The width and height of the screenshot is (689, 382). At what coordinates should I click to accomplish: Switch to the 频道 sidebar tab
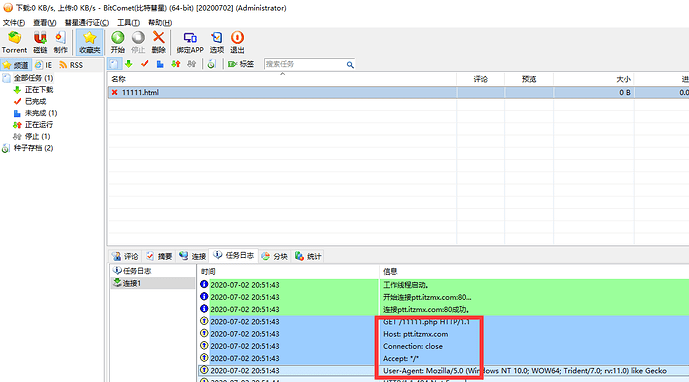click(x=16, y=65)
